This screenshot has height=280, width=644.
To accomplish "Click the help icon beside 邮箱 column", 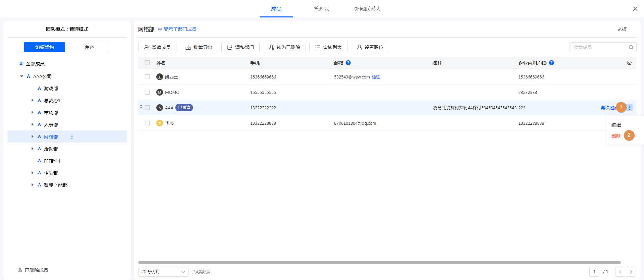I will (x=348, y=63).
